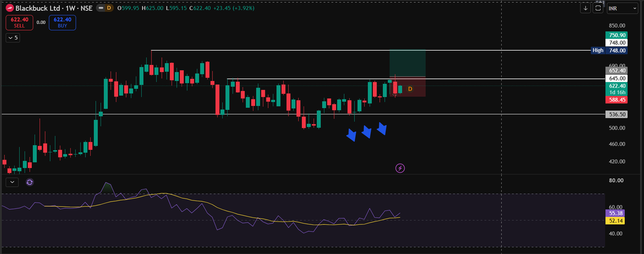Screen dimensions: 644x254
Task: Select the white 748.00 price label
Action: (x=617, y=42)
